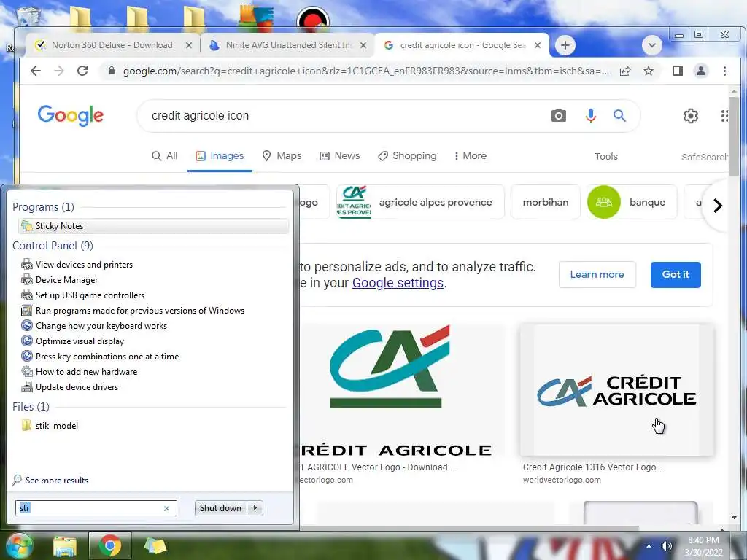747x560 pixels.
Task: Reload the Google search page
Action: pos(82,71)
